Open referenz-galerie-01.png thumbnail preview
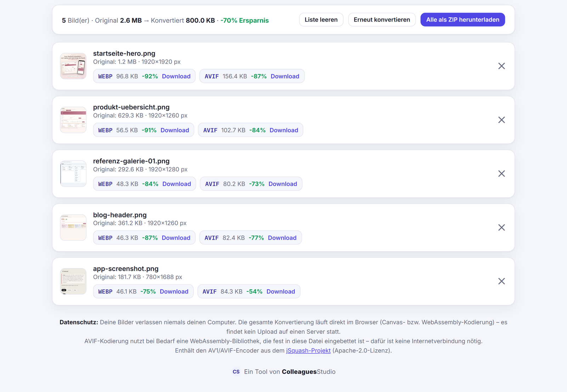This screenshot has height=392, width=567. [73, 174]
